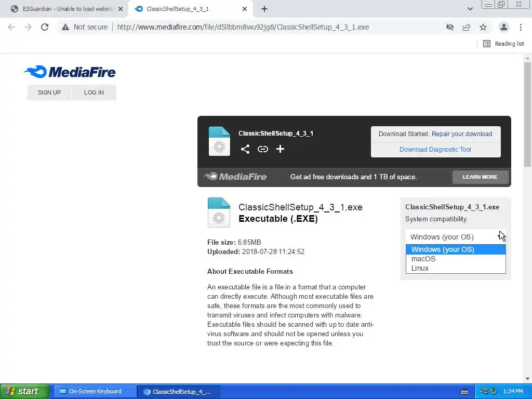Image resolution: width=532 pixels, height=399 pixels.
Task: Click the 1:24 PM clock
Action: (x=513, y=391)
